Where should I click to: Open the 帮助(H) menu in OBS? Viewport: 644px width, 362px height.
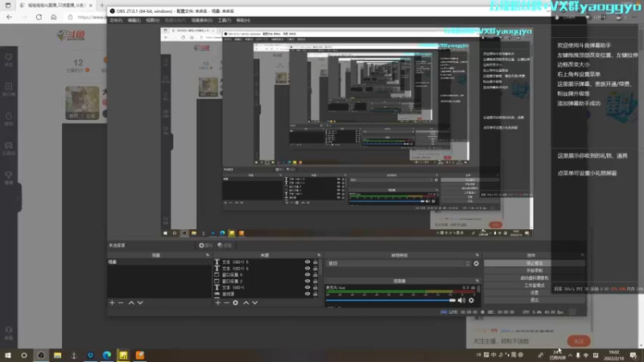click(x=243, y=20)
